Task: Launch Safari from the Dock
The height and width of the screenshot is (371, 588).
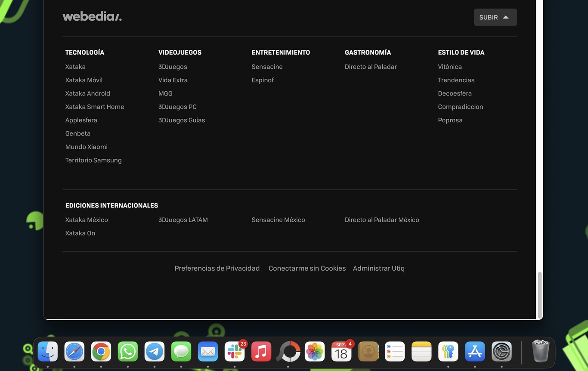Action: point(74,352)
